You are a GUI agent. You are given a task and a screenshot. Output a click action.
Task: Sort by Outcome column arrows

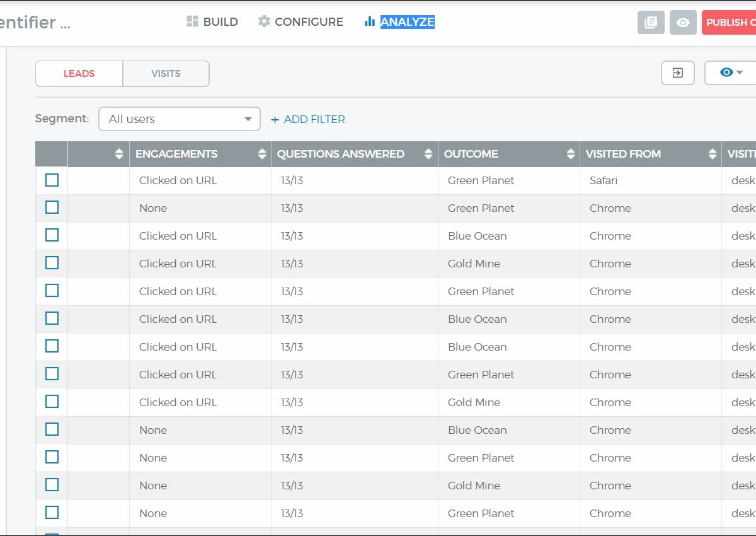pos(571,154)
